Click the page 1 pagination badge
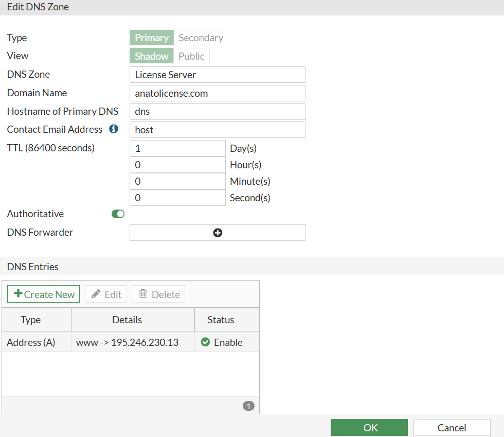This screenshot has height=437, width=504. pyautogui.click(x=248, y=406)
